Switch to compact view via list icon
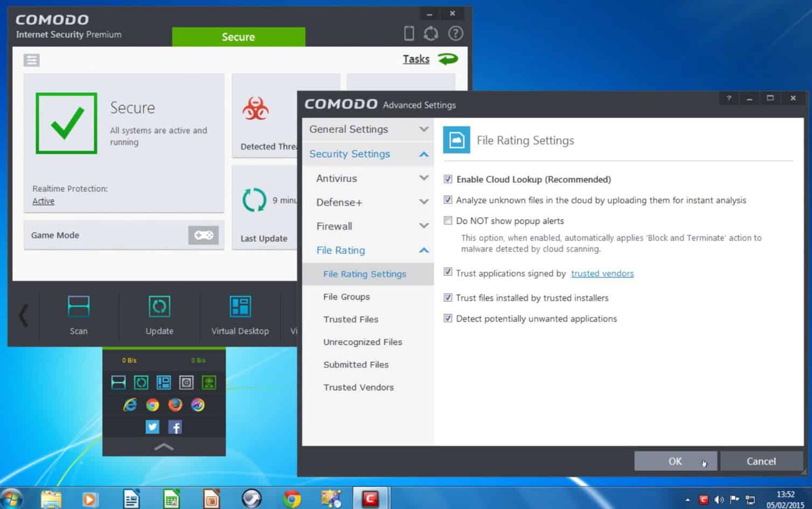The width and height of the screenshot is (812, 509). point(32,60)
